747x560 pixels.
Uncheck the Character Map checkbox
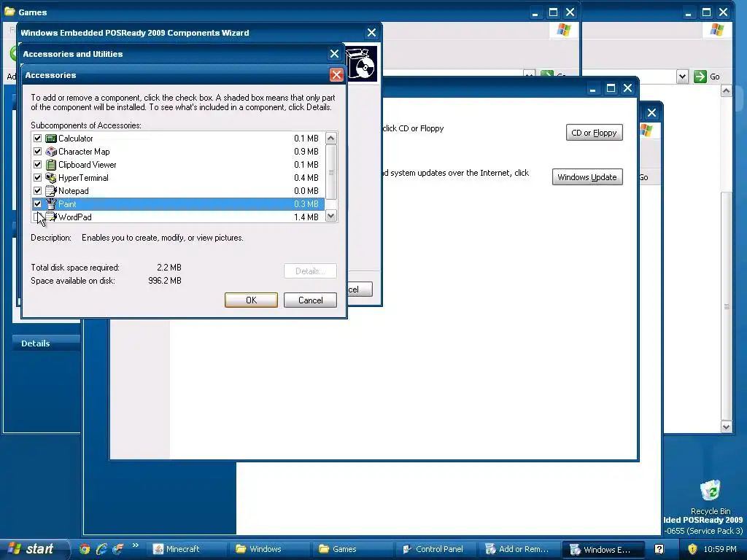point(38,152)
